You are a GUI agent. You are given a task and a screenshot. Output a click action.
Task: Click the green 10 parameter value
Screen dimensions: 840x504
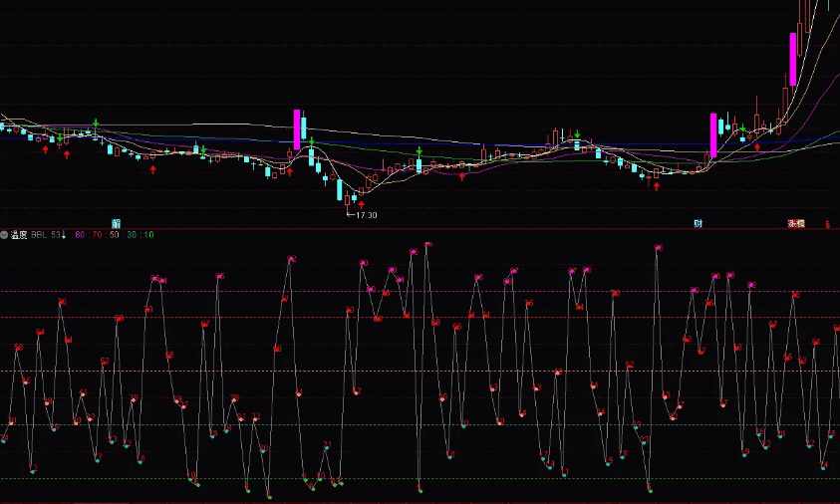tap(148, 235)
